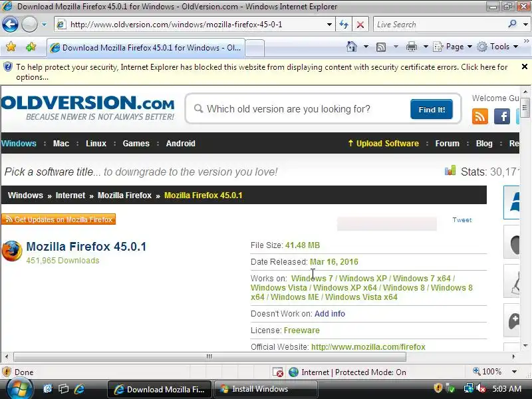
Task: Open the Tools menu
Action: point(497,47)
